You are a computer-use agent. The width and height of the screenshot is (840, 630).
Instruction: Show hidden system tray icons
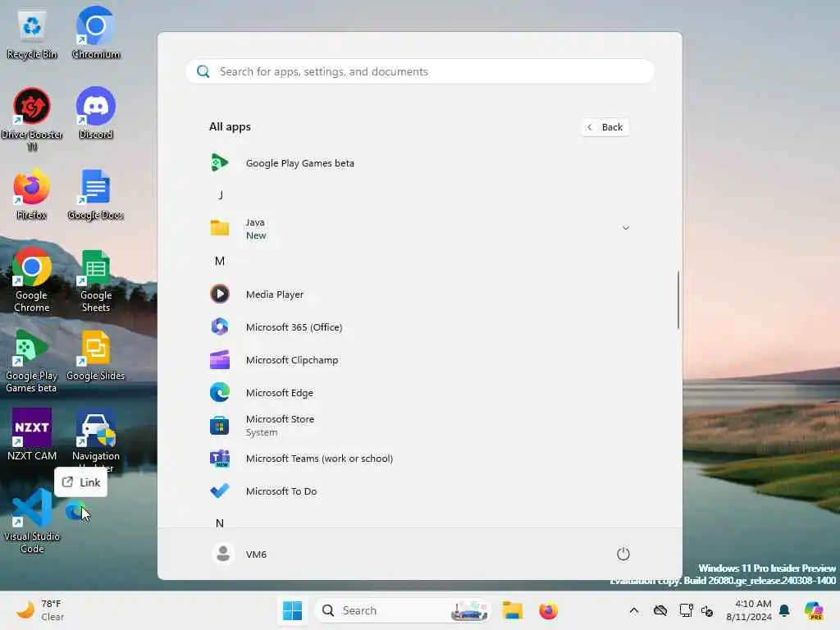[634, 610]
